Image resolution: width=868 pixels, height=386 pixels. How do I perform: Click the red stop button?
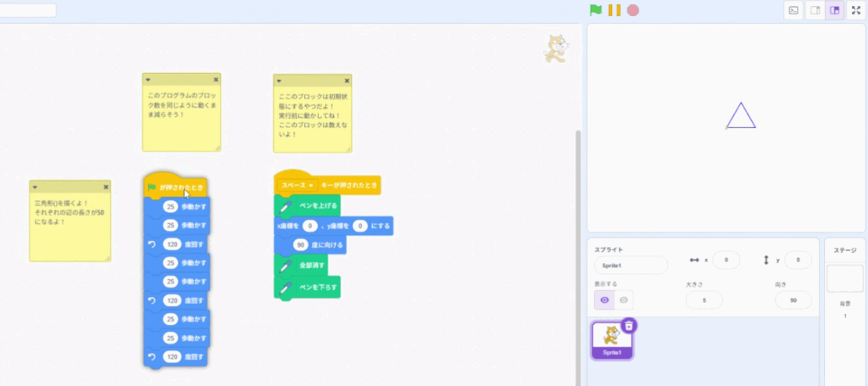632,10
